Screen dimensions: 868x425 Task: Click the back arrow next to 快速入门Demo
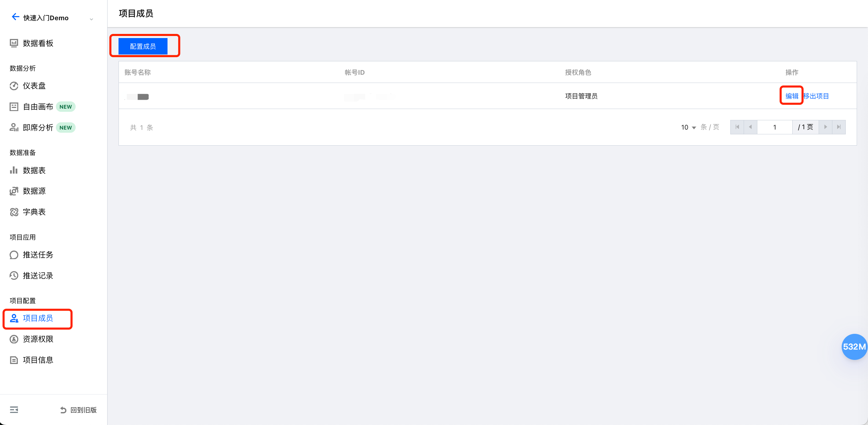click(15, 17)
